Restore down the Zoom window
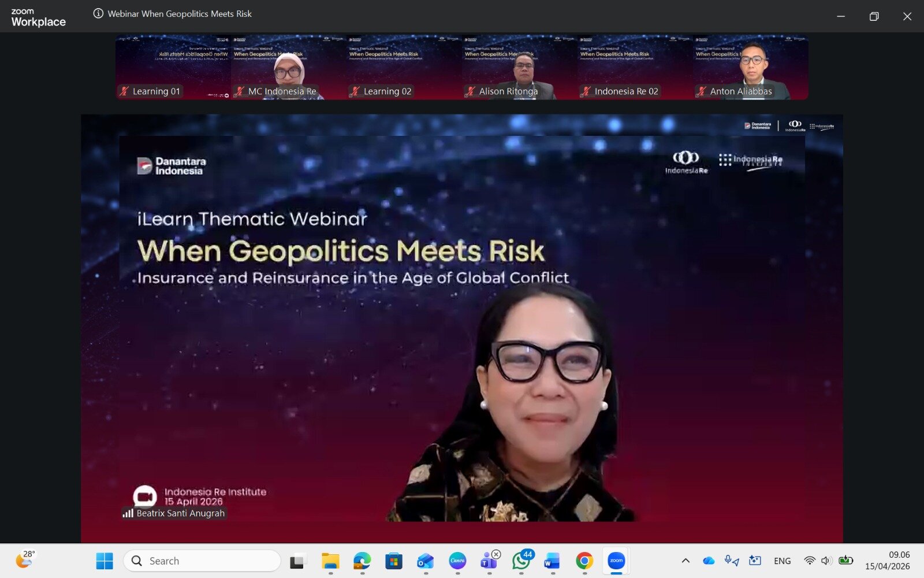The width and height of the screenshot is (924, 578). tap(874, 16)
